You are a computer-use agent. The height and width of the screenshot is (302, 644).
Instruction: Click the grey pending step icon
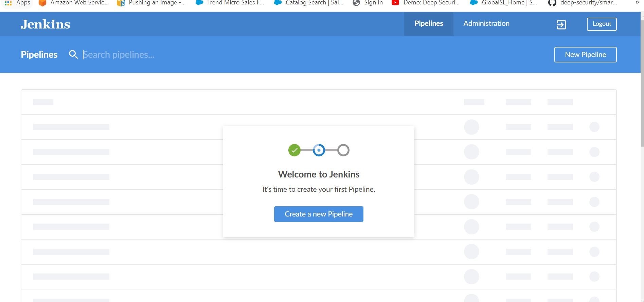click(x=343, y=150)
